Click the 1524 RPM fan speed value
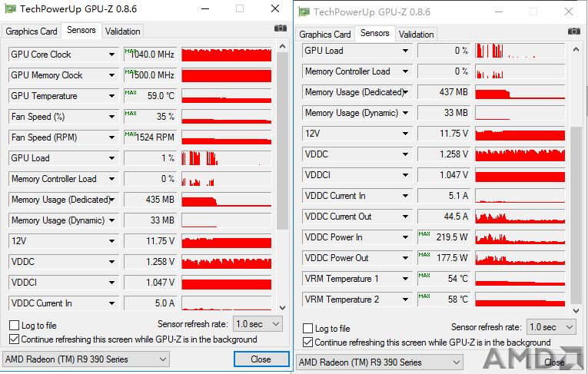 click(x=150, y=137)
